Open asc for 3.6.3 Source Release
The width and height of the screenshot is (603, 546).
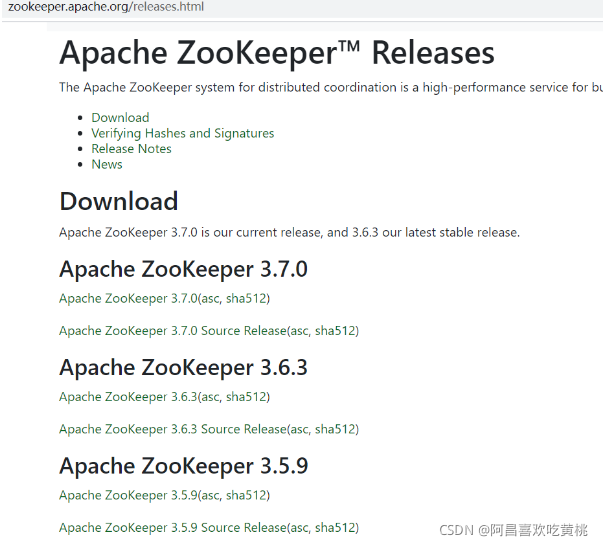click(299, 429)
